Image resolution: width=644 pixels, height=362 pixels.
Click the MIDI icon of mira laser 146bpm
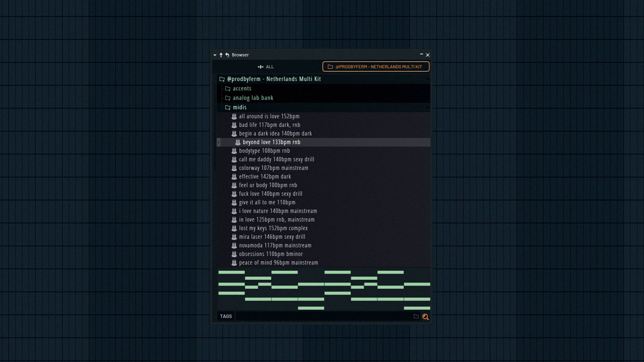[234, 237]
